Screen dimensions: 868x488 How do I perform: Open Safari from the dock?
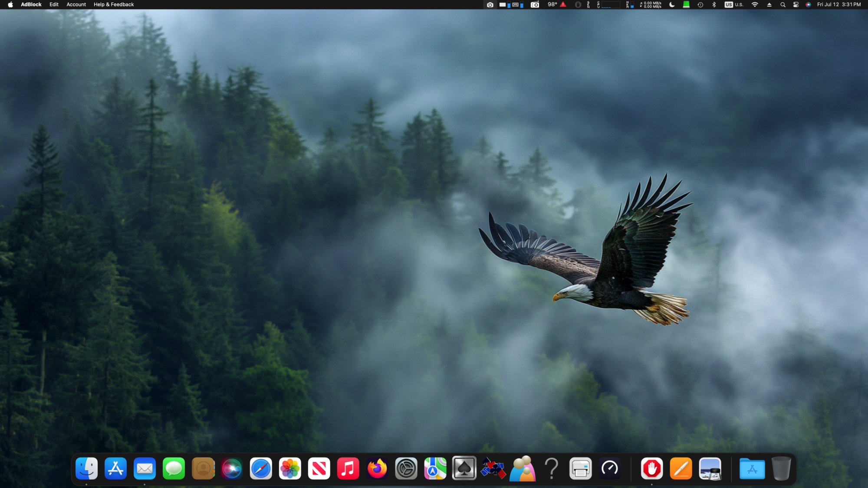(x=261, y=468)
